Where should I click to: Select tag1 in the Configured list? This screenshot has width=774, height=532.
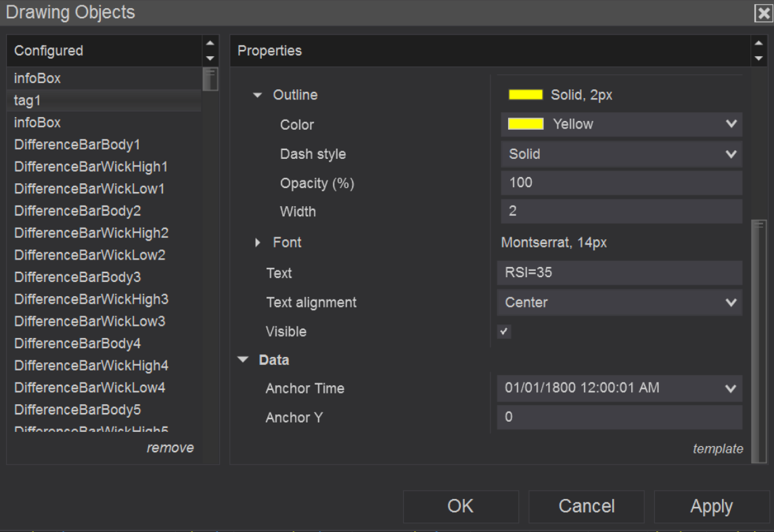point(28,101)
